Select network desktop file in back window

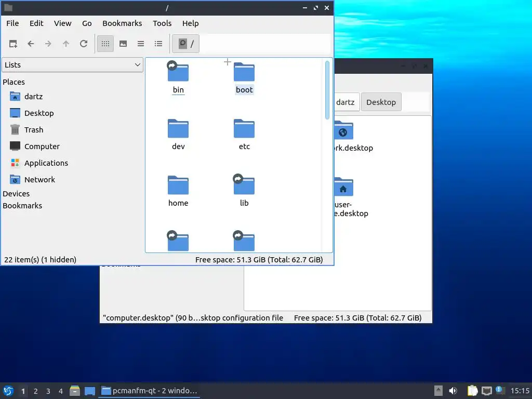pos(344,130)
